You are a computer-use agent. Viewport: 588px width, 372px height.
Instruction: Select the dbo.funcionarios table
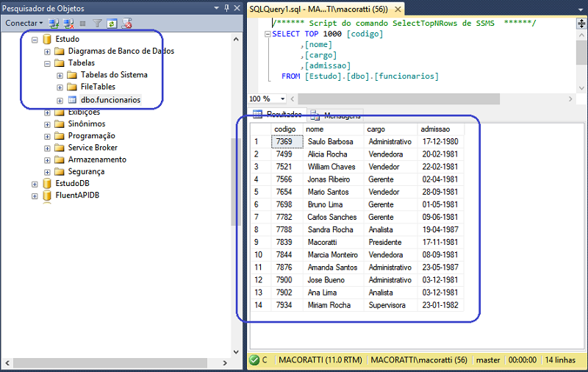pyautogui.click(x=110, y=99)
